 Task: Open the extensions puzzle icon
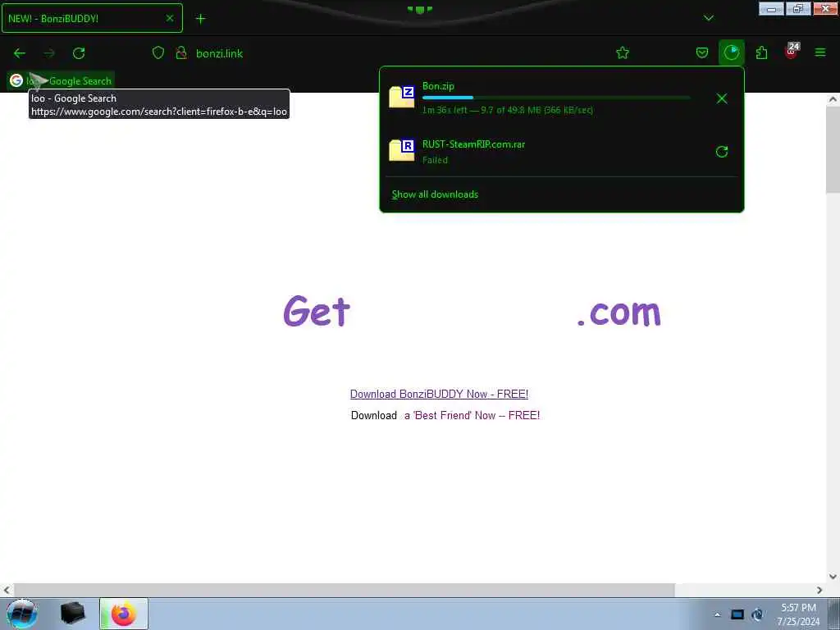(x=761, y=53)
